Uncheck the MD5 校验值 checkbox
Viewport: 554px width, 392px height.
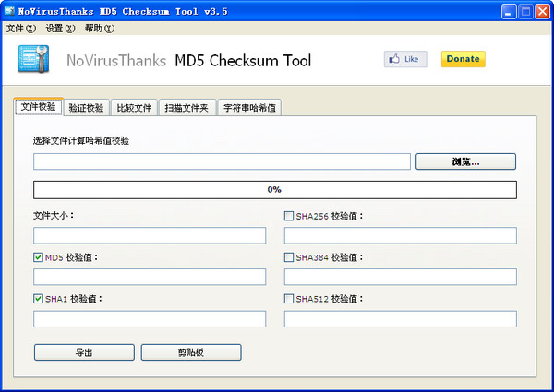38,257
